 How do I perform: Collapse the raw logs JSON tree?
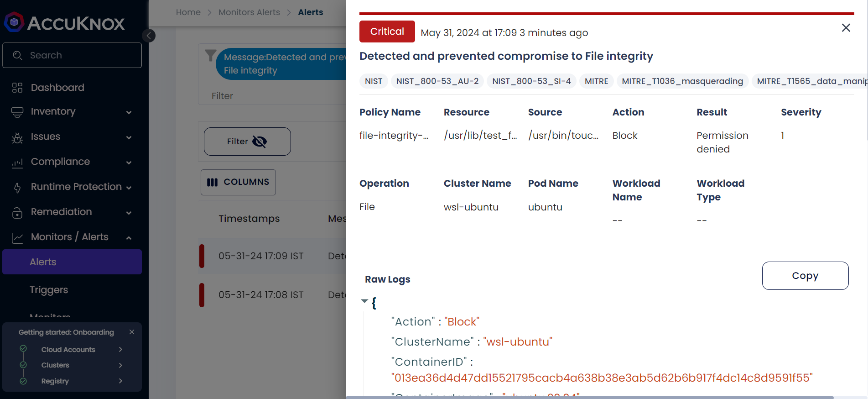(364, 301)
